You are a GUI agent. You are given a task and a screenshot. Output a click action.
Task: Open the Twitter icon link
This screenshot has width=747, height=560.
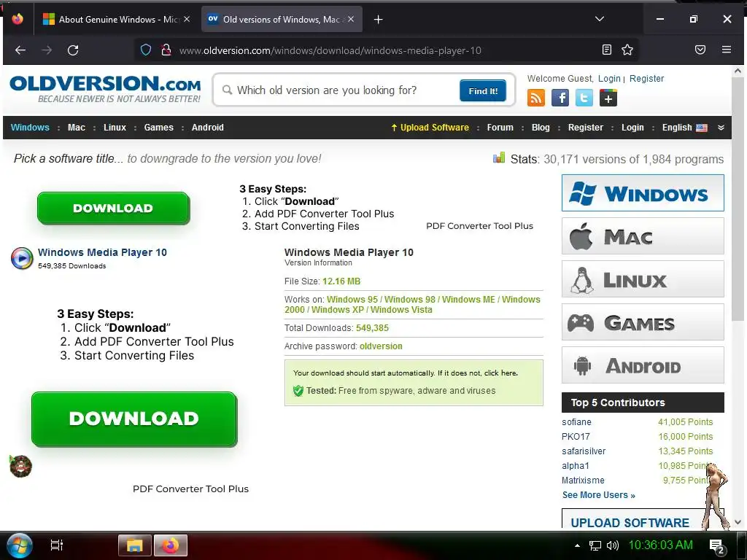click(584, 98)
